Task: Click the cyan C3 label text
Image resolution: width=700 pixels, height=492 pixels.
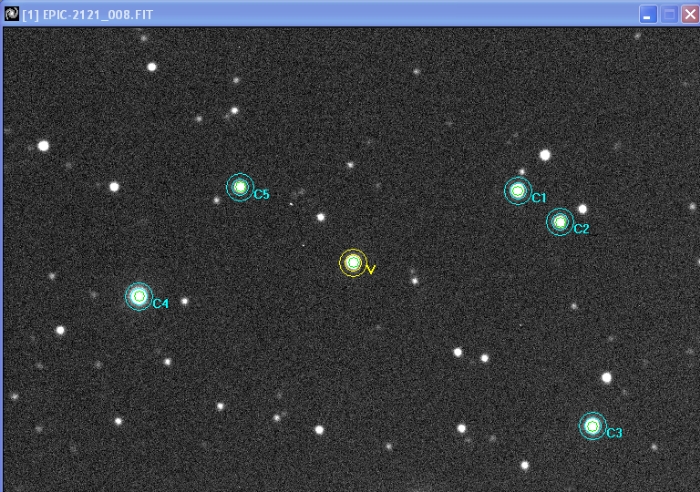Action: [614, 433]
